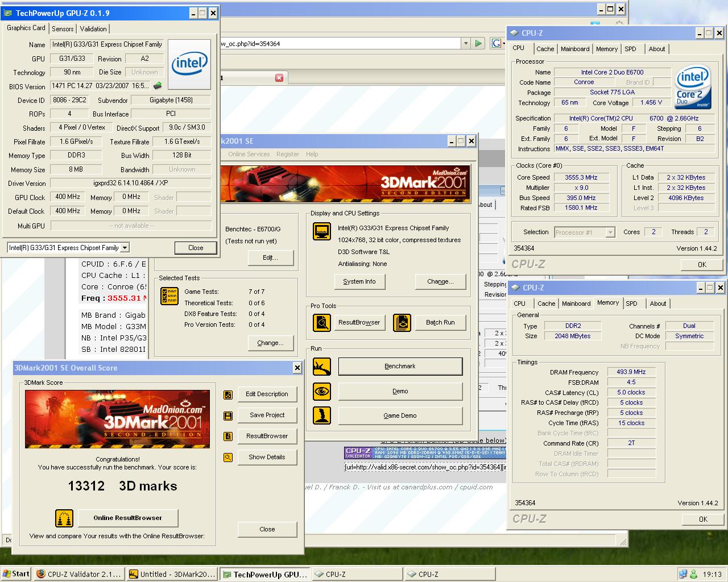Click the Game Demo joystick icon
This screenshot has height=582, width=728.
(x=322, y=415)
